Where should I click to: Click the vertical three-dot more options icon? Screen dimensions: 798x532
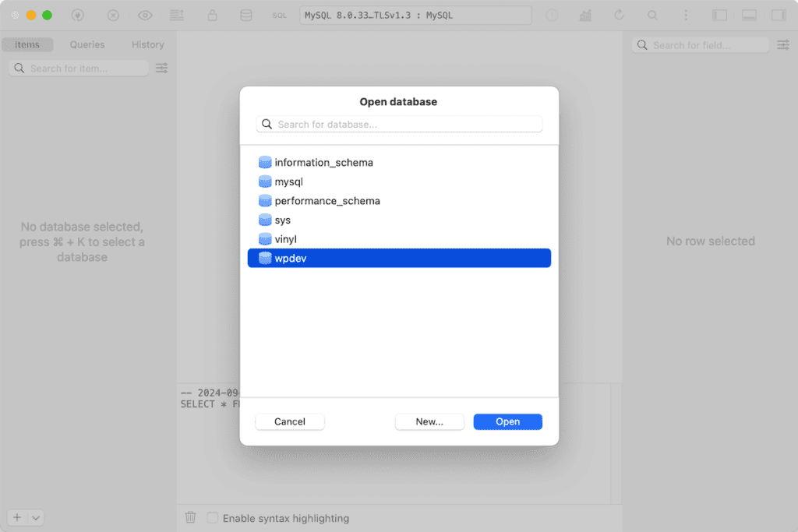click(686, 16)
